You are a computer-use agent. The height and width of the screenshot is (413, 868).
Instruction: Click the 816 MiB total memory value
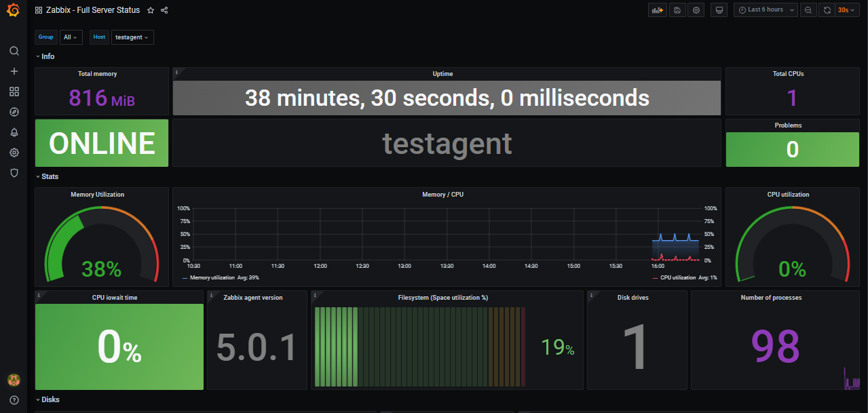pos(102,99)
